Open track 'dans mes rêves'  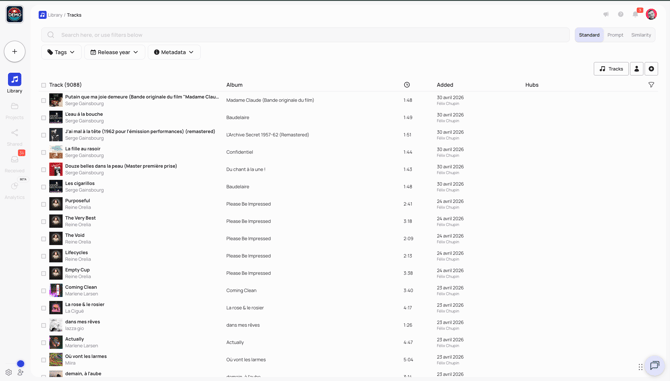coord(82,322)
